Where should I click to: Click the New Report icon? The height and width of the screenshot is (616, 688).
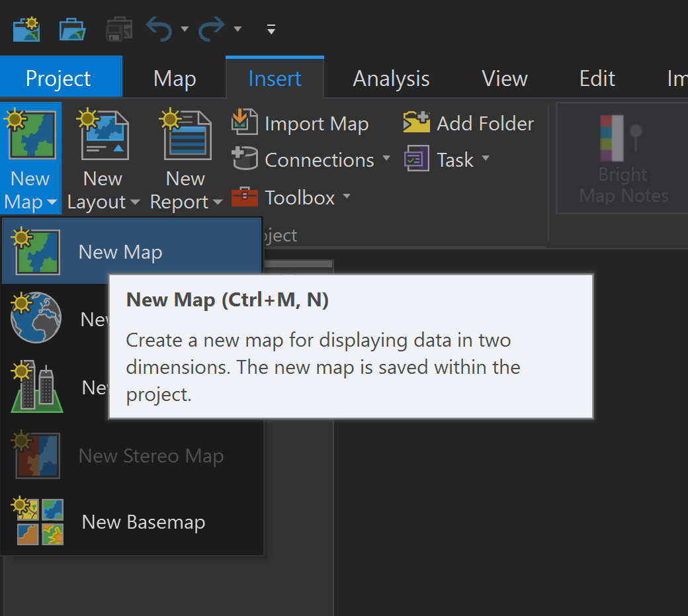(x=186, y=136)
